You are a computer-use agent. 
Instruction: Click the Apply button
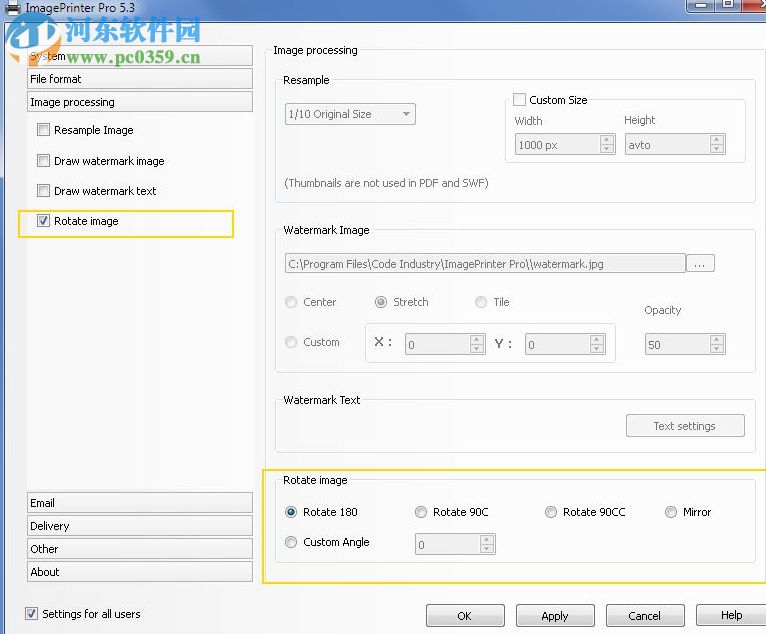pyautogui.click(x=555, y=615)
